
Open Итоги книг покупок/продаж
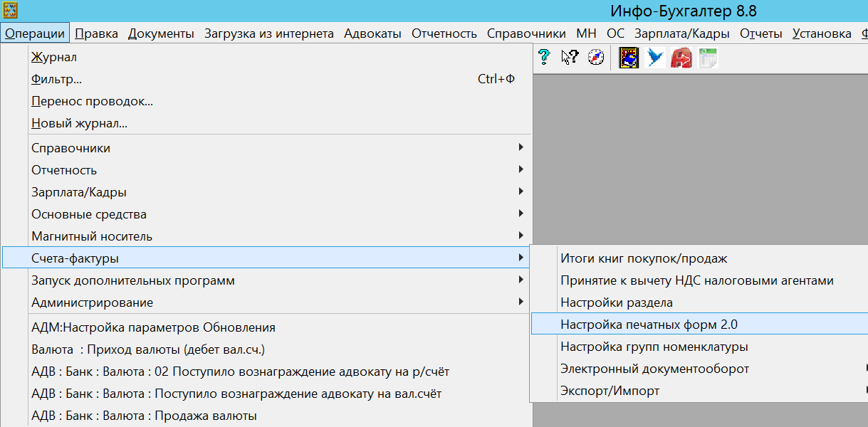[x=700, y=258]
